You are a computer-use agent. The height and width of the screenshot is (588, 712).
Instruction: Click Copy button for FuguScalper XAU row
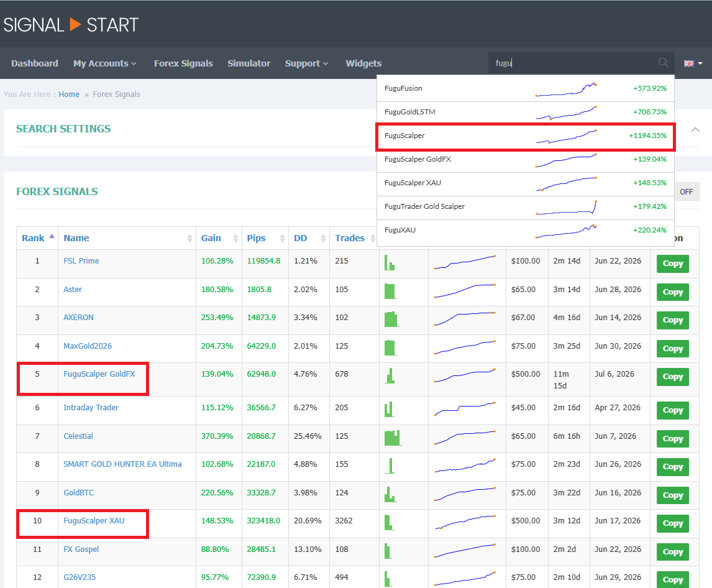(x=672, y=523)
